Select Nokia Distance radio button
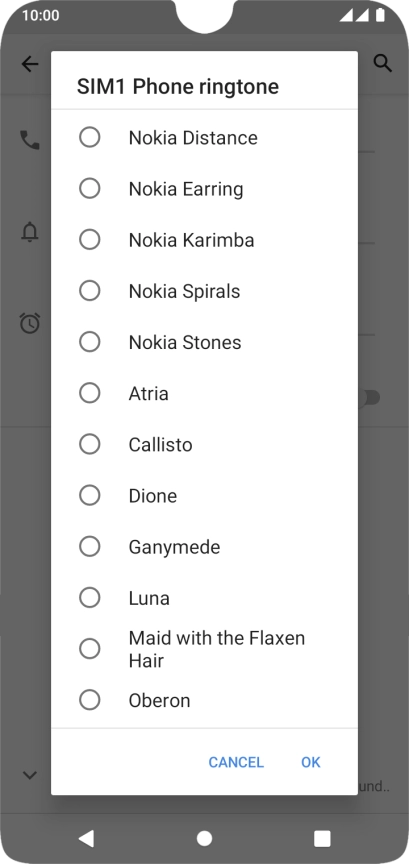The height and width of the screenshot is (864, 409). [90, 137]
